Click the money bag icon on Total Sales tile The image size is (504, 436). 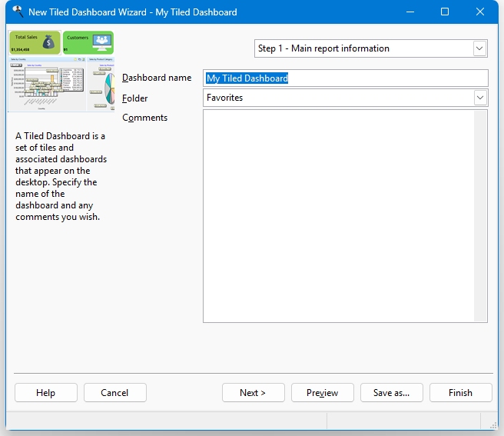click(48, 42)
